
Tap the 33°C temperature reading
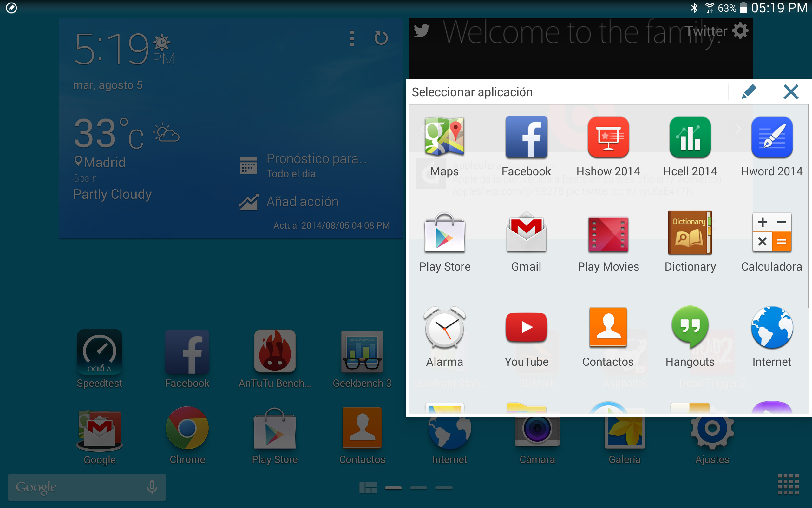click(x=109, y=134)
